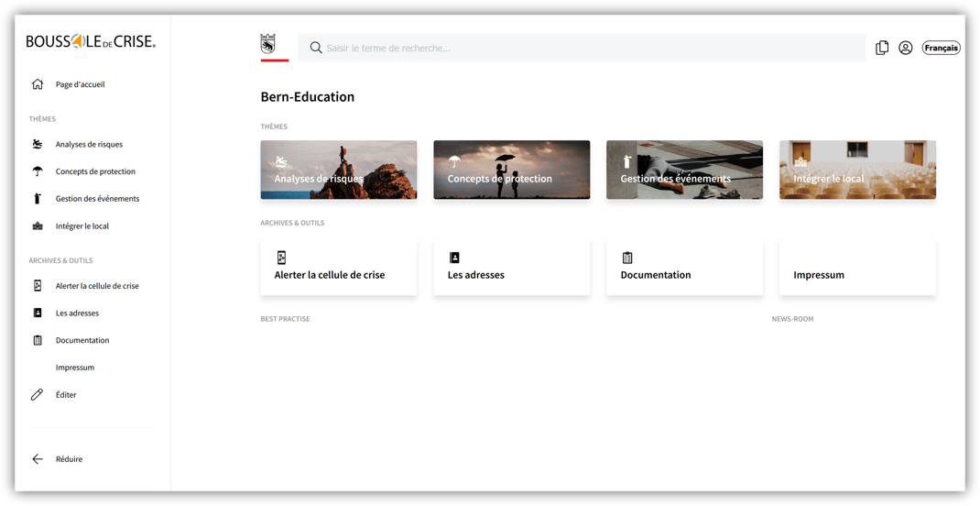This screenshot has height=506, width=980.
Task: Open the Concepts de protection theme tile
Action: [x=512, y=170]
